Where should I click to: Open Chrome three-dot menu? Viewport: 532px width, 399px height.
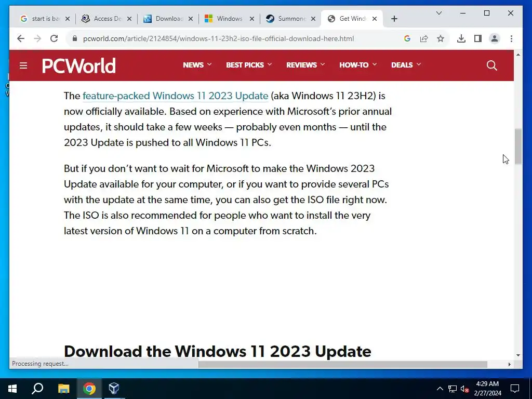pos(511,38)
